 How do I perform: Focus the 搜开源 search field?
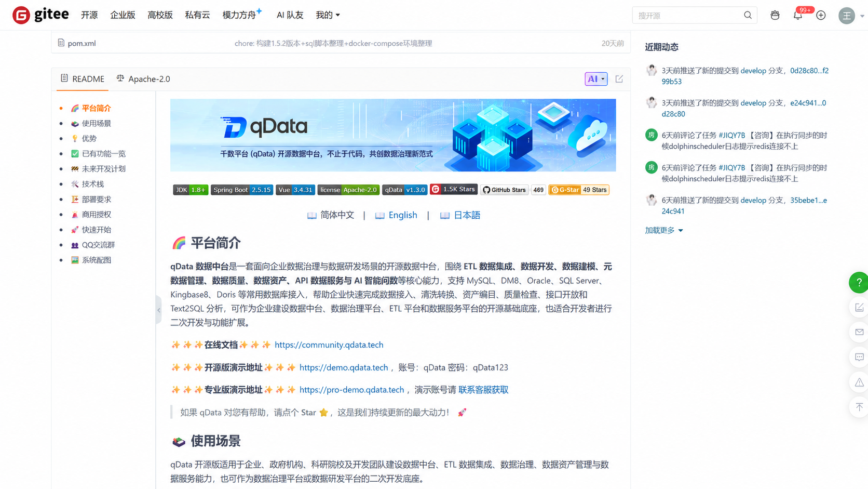689,16
